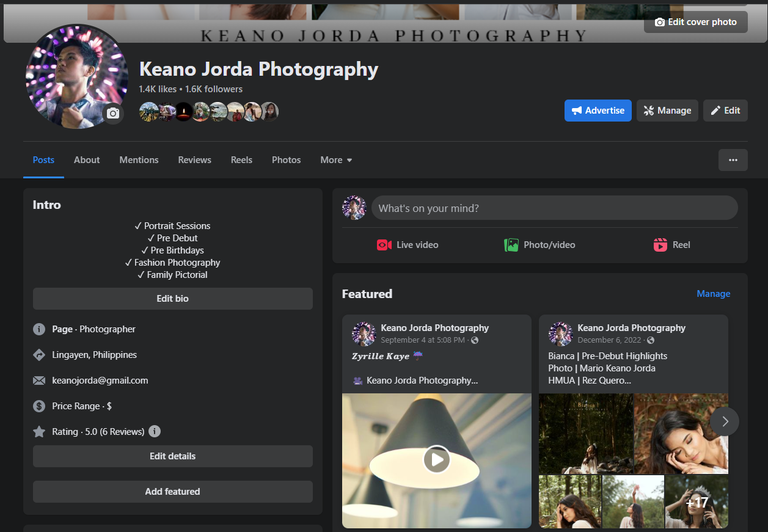Open the three-dot options menu

click(x=733, y=160)
